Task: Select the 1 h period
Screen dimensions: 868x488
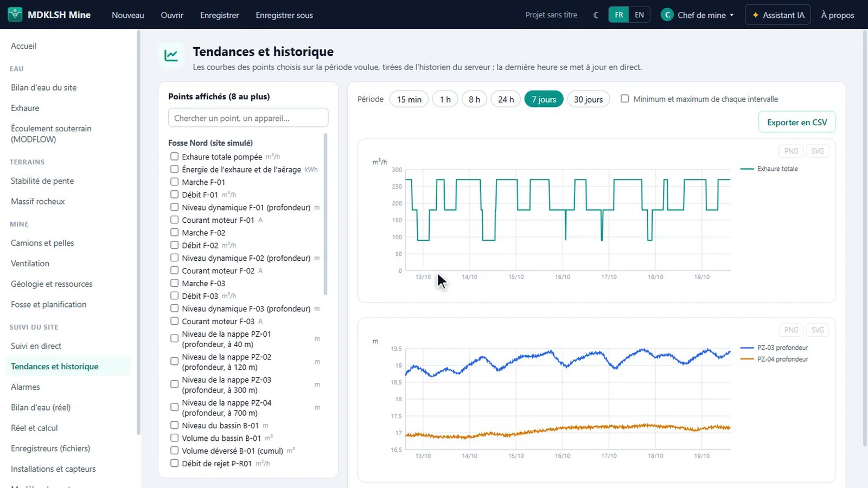Action: 445,99
